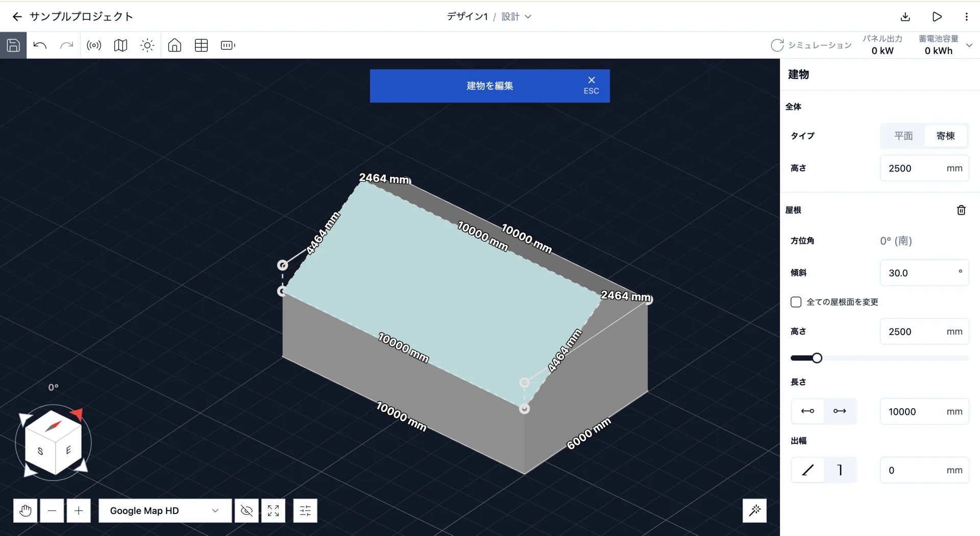Open the three-dot more options menu
Screen dimensions: 980x536
click(x=966, y=17)
